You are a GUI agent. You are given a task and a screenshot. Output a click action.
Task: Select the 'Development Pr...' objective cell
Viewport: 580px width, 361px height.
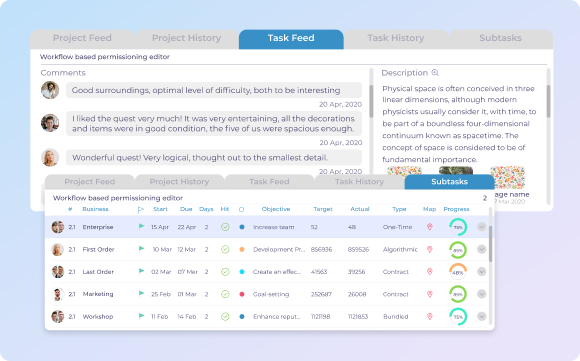tap(279, 249)
